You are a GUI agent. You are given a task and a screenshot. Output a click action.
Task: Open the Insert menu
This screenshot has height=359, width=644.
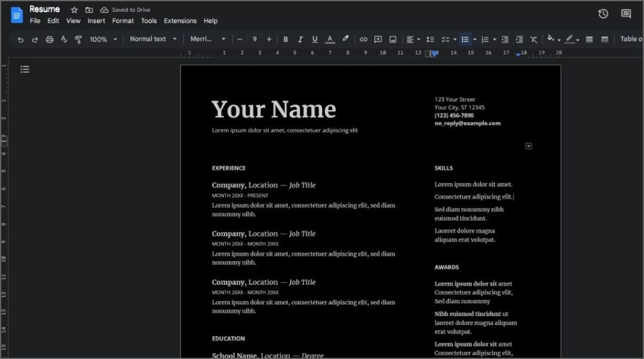click(x=96, y=21)
